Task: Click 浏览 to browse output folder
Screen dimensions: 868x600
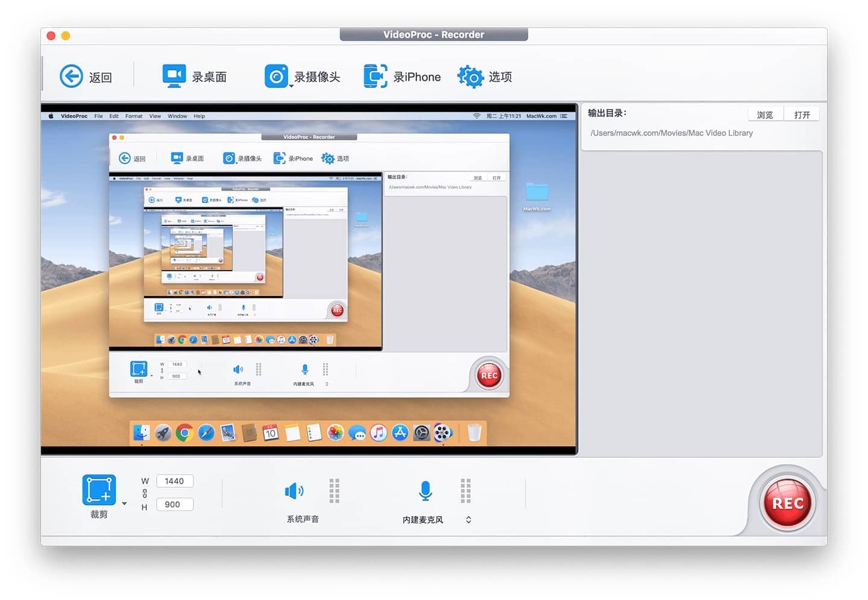Action: pyautogui.click(x=765, y=115)
